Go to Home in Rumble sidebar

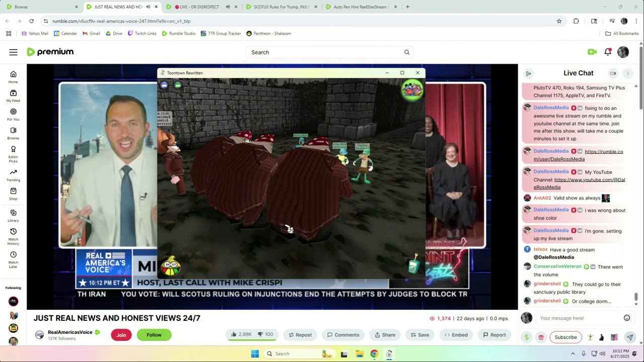13,77
